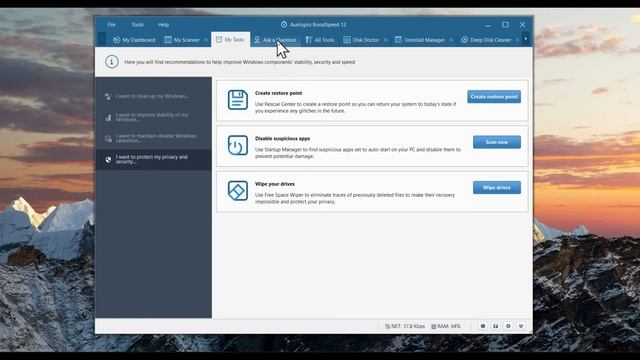The height and width of the screenshot is (360, 640).
Task: Click the Disk Doctor tab icon
Action: [x=347, y=40]
